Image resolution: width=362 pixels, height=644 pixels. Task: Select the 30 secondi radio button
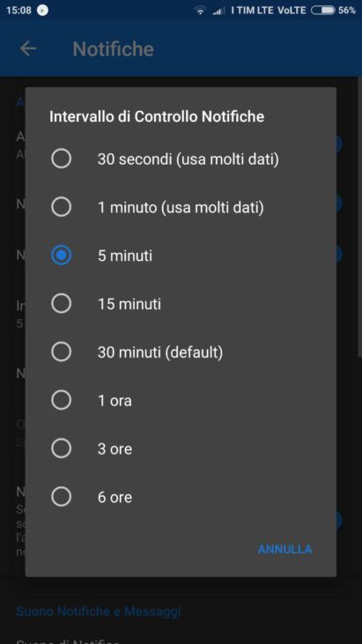tap(61, 159)
